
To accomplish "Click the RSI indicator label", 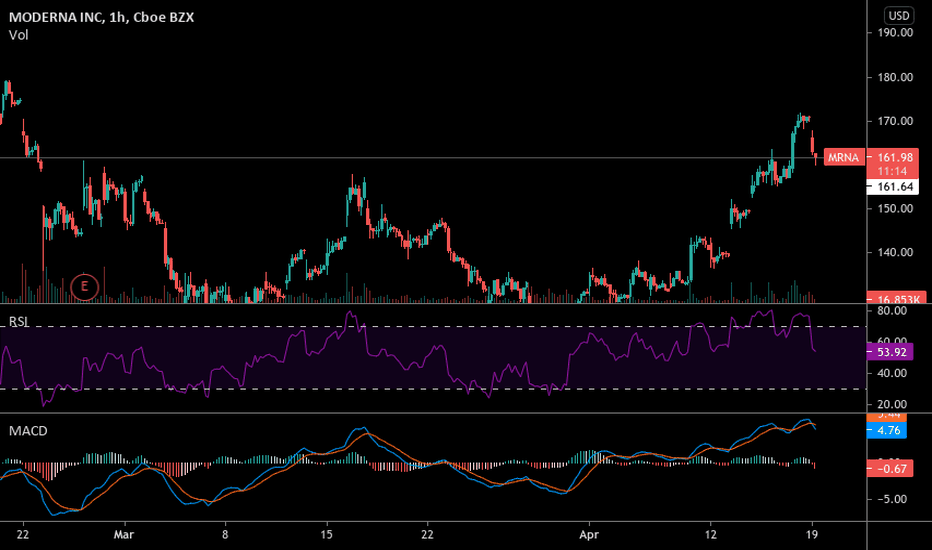I will [x=18, y=322].
